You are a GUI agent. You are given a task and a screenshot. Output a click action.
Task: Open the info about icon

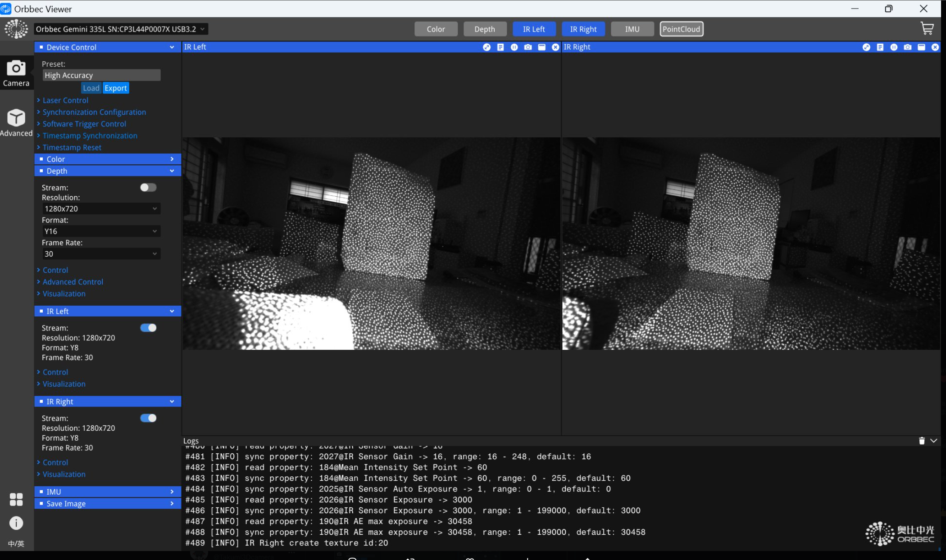pos(16,523)
